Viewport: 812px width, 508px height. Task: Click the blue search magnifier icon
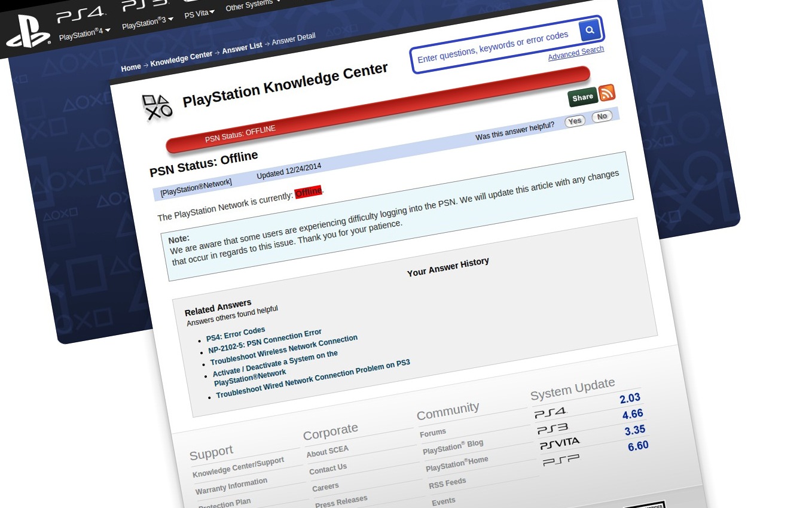(x=590, y=29)
